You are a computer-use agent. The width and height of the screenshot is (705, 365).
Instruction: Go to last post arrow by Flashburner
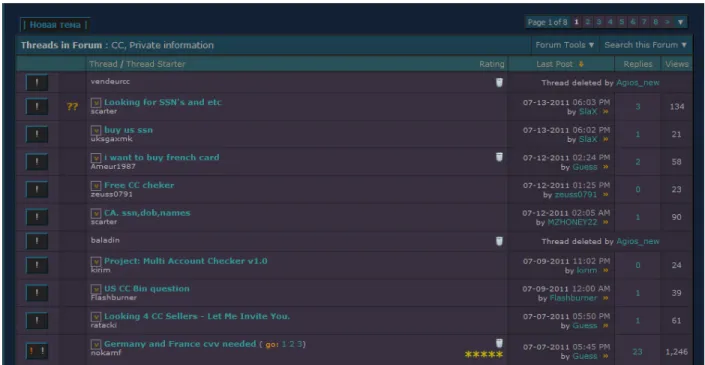point(605,298)
